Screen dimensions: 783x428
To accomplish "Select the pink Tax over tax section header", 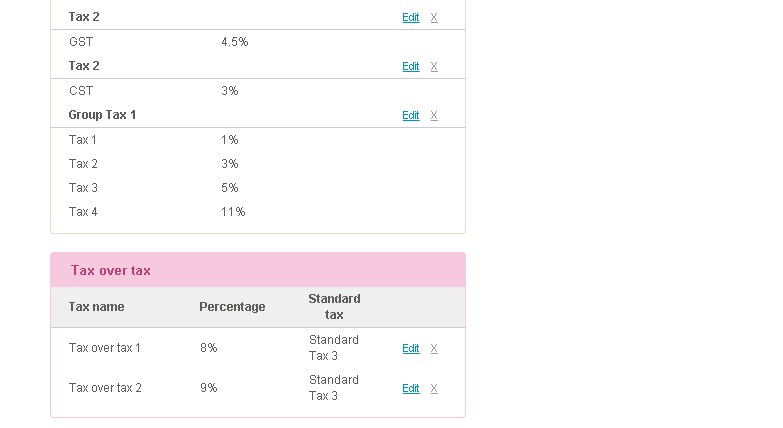I will [x=258, y=270].
